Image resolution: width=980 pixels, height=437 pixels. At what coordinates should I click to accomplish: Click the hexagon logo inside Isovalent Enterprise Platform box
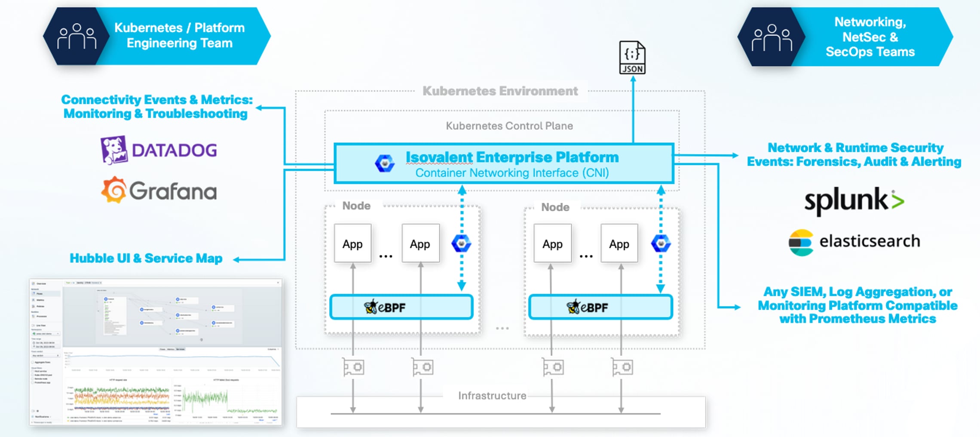point(385,163)
